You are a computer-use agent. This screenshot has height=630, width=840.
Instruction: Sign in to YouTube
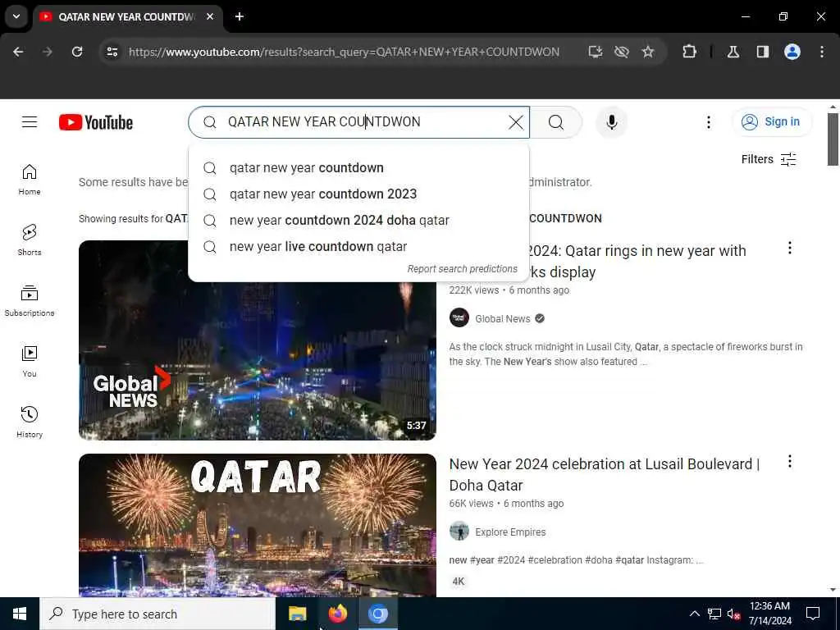772,122
